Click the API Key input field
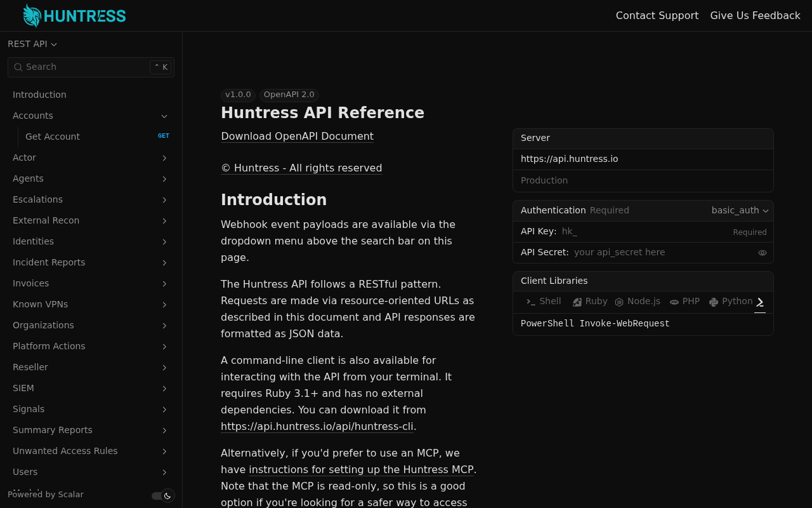 tap(644, 232)
